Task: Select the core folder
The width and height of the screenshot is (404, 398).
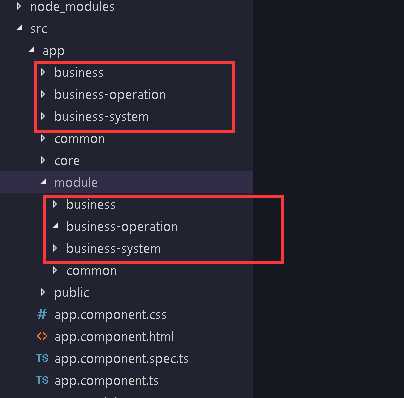Action: (x=67, y=161)
